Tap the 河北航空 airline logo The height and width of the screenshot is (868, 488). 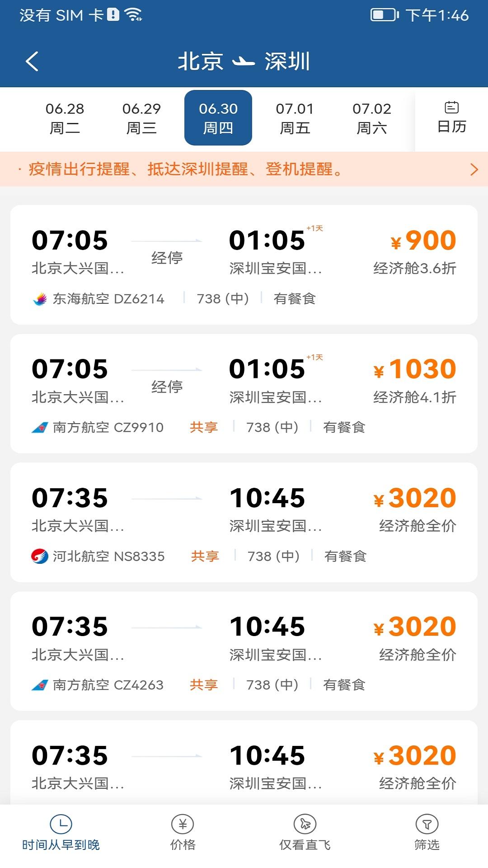pos(40,556)
